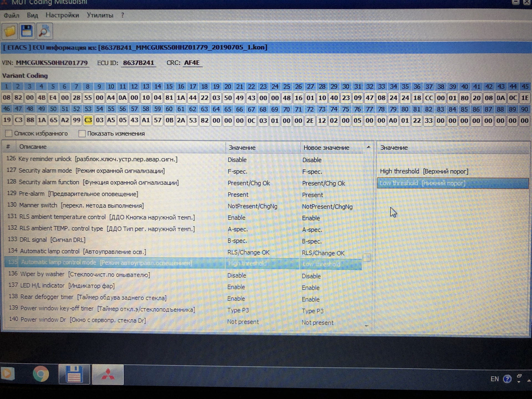Select row 137 LED H/L indicator

[183, 287]
